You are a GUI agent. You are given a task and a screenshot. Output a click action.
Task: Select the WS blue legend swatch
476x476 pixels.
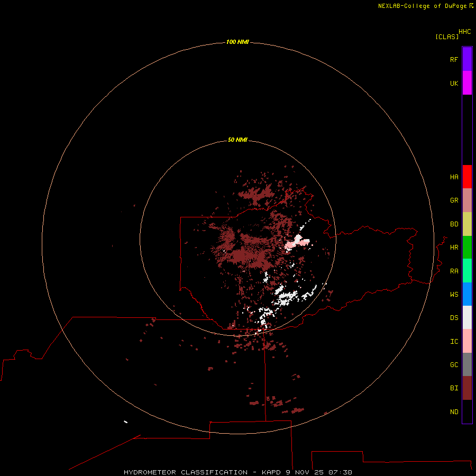pos(467,294)
